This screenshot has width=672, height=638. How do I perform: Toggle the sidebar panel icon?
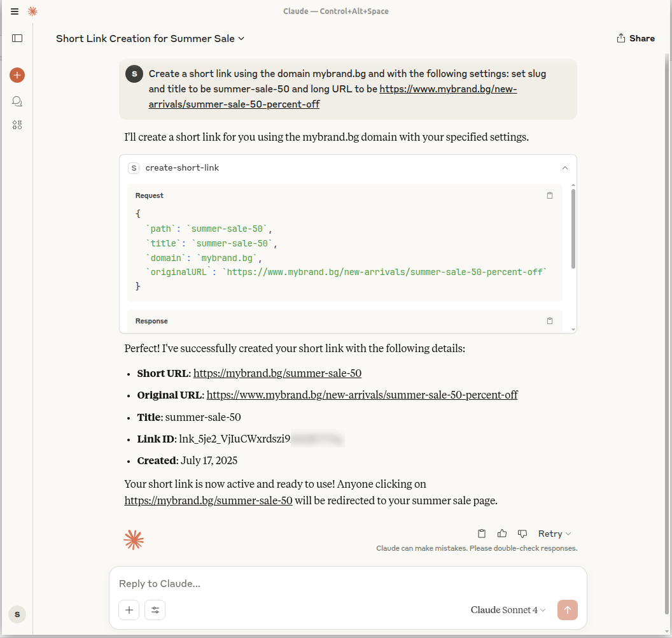(17, 38)
